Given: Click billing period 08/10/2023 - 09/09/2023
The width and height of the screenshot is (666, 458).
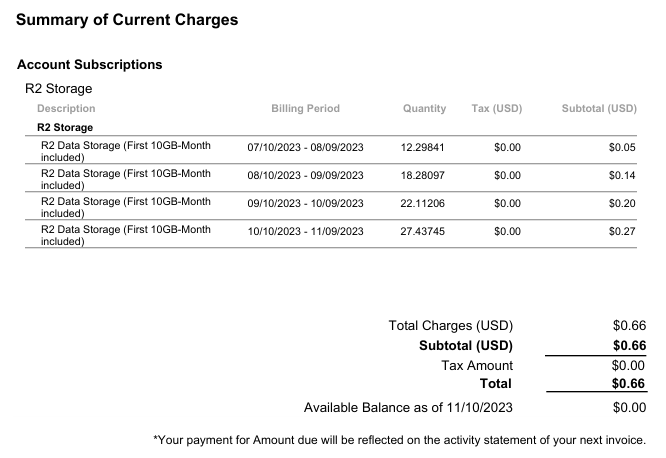Looking at the screenshot, I should coord(305,175).
